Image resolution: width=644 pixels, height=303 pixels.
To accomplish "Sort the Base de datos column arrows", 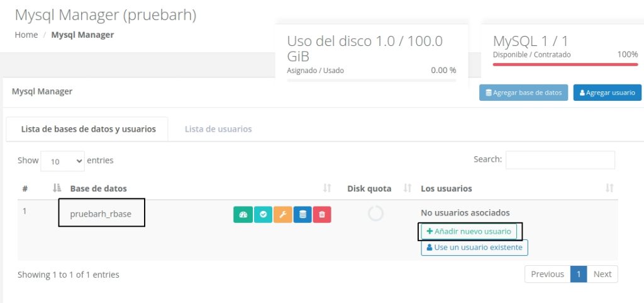I will point(327,188).
